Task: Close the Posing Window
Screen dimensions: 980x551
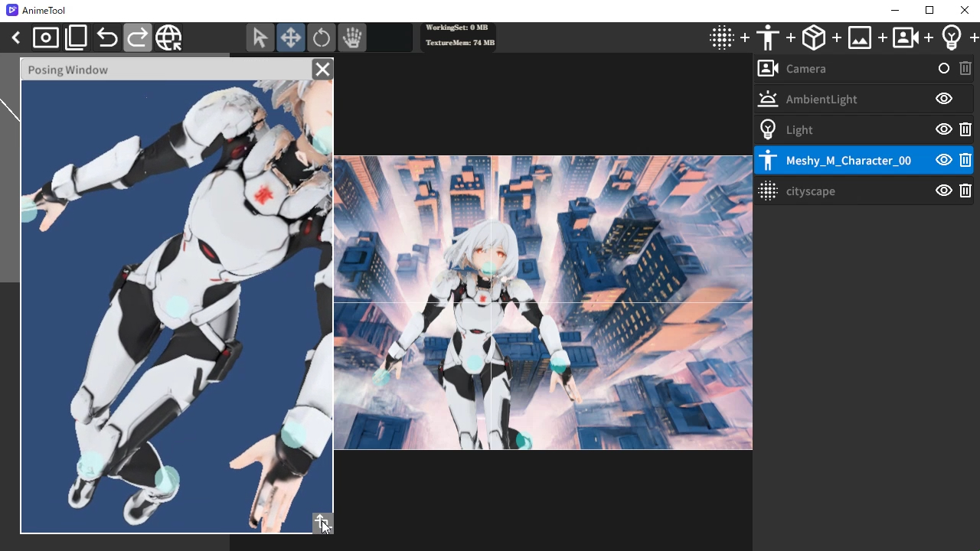Action: [322, 70]
